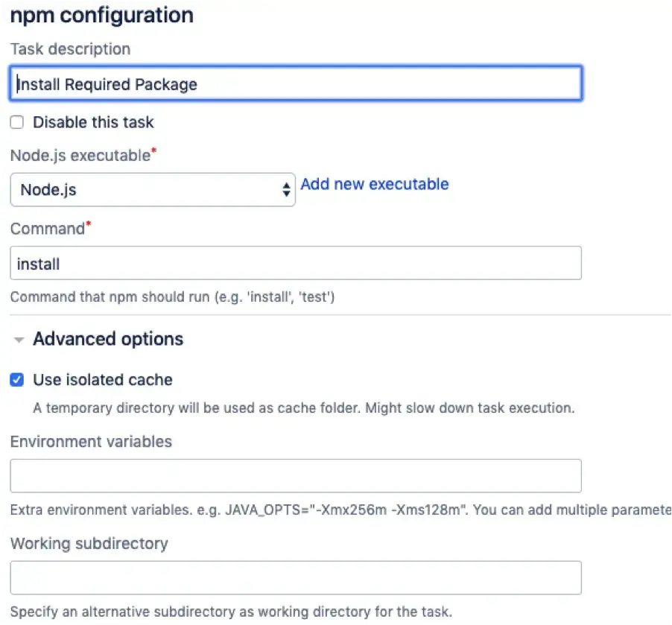
Task: Uncheck the Use isolated cache checkbox
Action: tap(17, 380)
